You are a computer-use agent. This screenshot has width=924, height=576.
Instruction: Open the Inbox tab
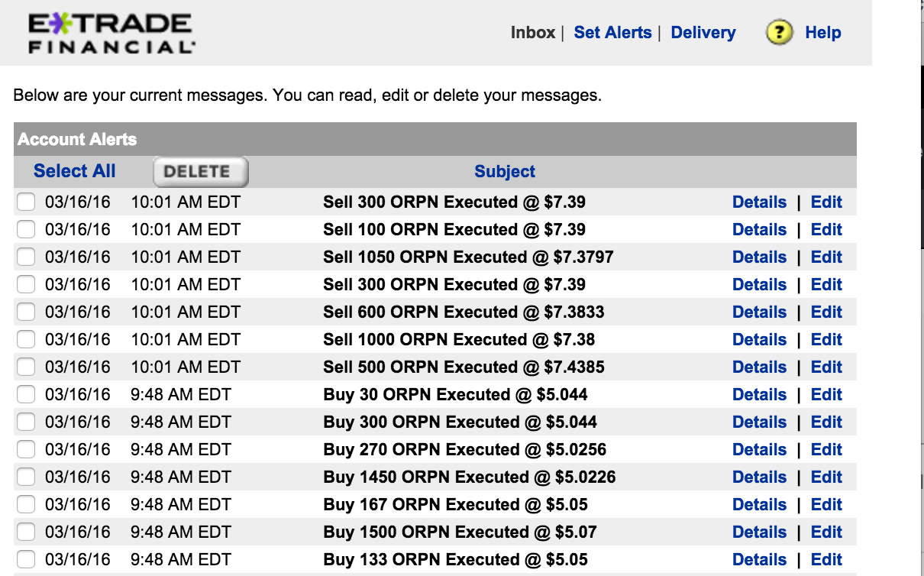pyautogui.click(x=533, y=33)
